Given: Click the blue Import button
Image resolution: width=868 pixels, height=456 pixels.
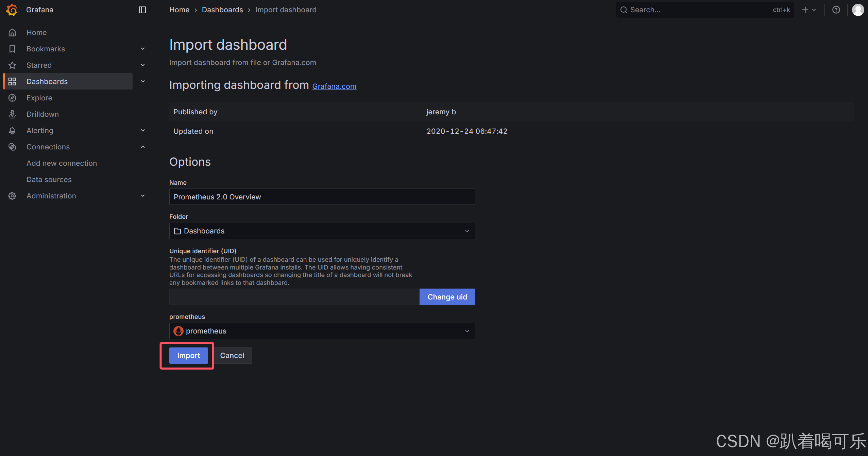Looking at the screenshot, I should coord(189,356).
